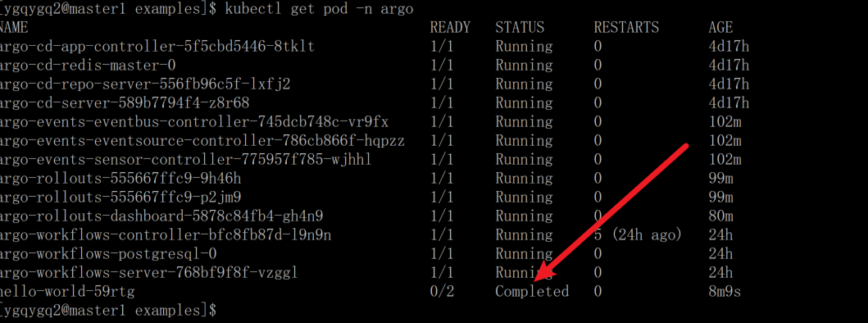Select pod name argo-cd-server-589b7794f4-z8r68
Viewport: 868px width, 323px height.
click(125, 103)
